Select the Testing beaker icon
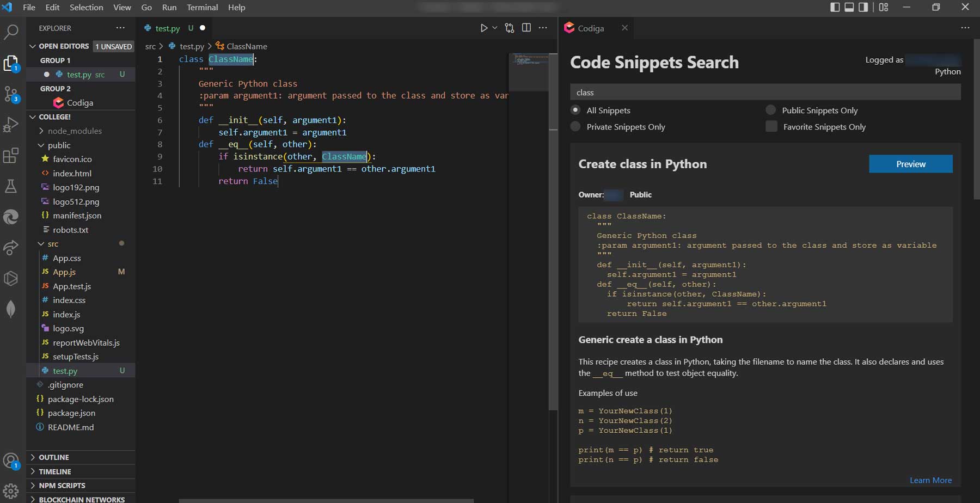Screen dimensions: 980x503 11,186
